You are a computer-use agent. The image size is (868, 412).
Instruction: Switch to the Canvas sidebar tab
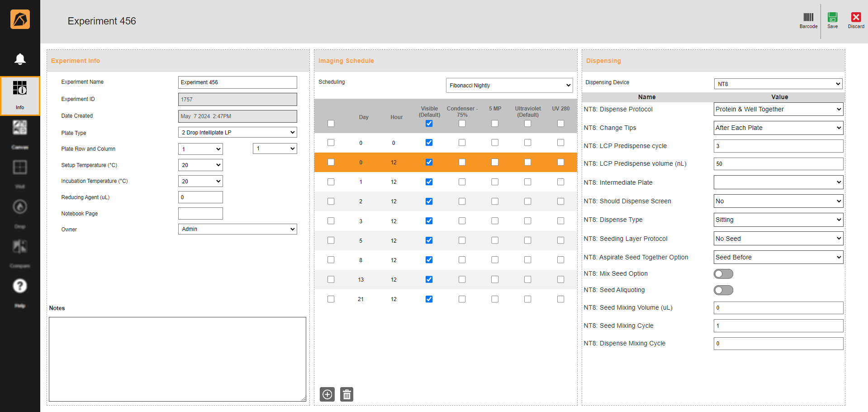pos(20,128)
